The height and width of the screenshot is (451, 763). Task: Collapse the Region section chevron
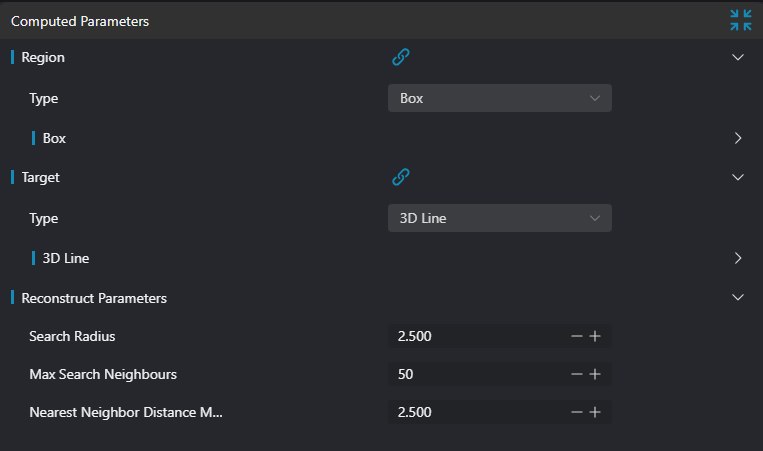point(738,57)
